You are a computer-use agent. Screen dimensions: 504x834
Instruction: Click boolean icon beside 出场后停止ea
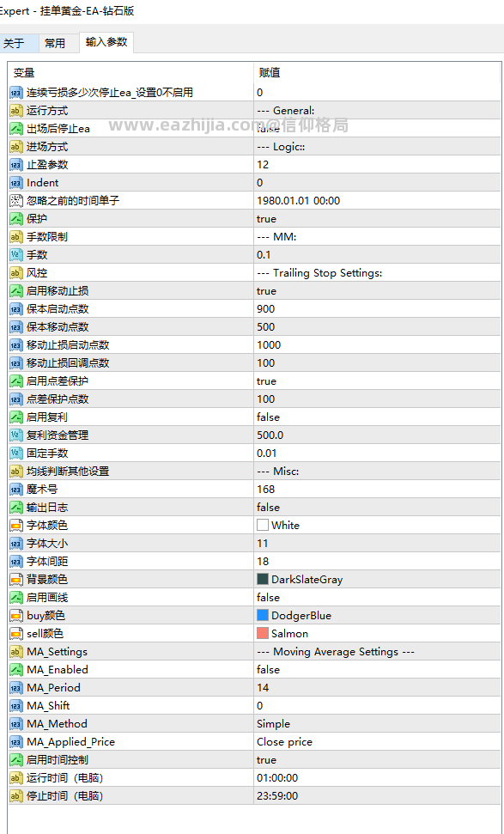(x=16, y=129)
